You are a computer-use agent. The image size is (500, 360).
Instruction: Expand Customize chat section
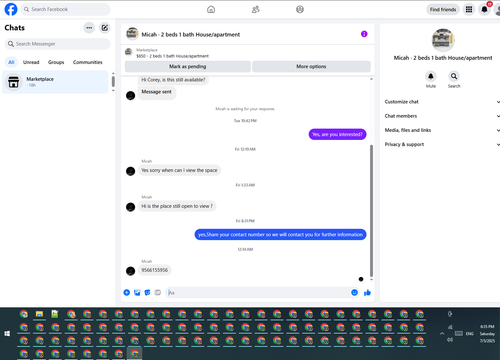pyautogui.click(x=441, y=102)
